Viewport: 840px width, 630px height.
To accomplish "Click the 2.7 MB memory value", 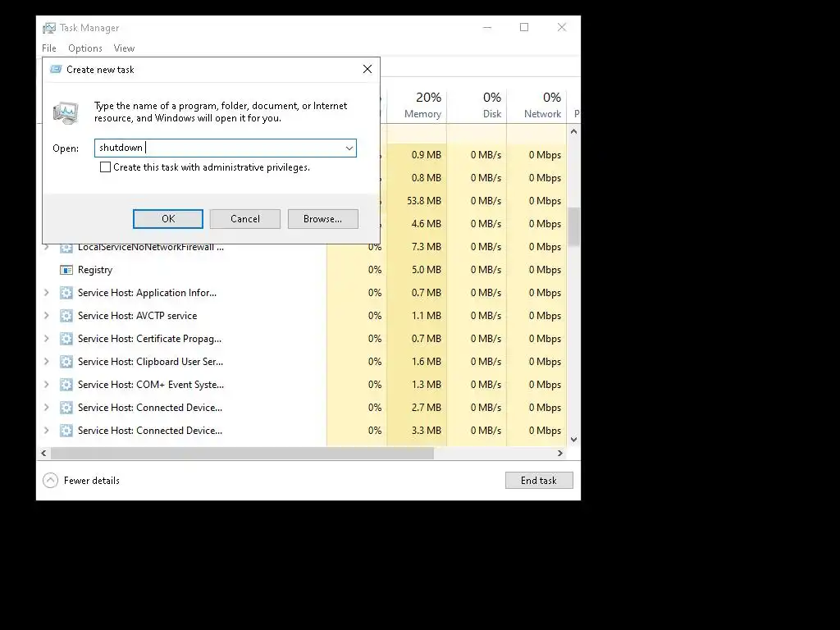I will click(427, 408).
